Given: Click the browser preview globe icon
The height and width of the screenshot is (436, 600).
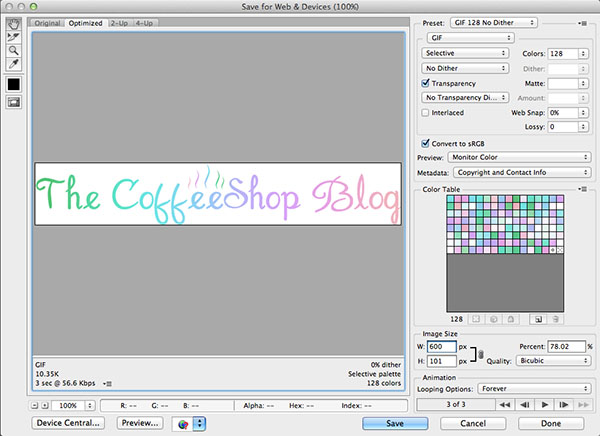Looking at the screenshot, I should click(183, 424).
